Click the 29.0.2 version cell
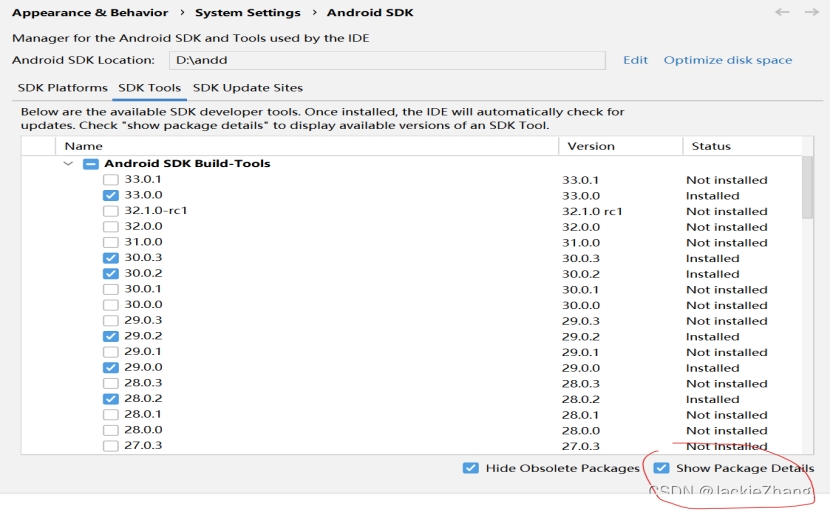 [581, 337]
